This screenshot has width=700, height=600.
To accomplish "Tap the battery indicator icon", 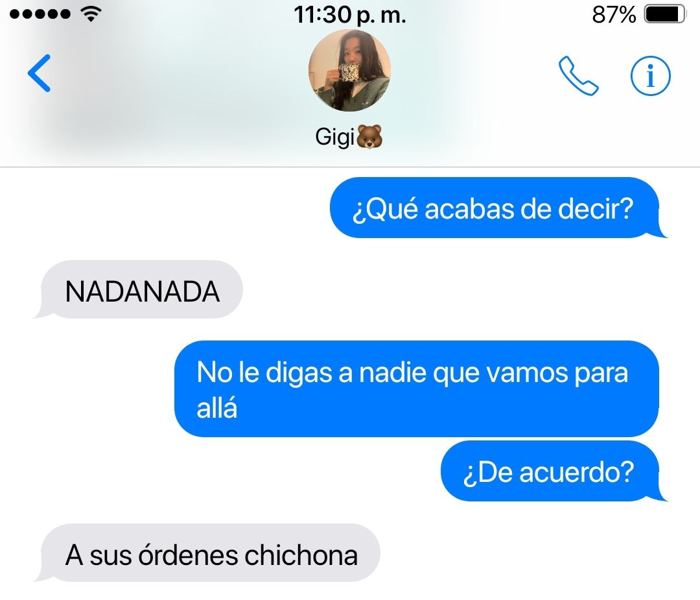I will (665, 14).
